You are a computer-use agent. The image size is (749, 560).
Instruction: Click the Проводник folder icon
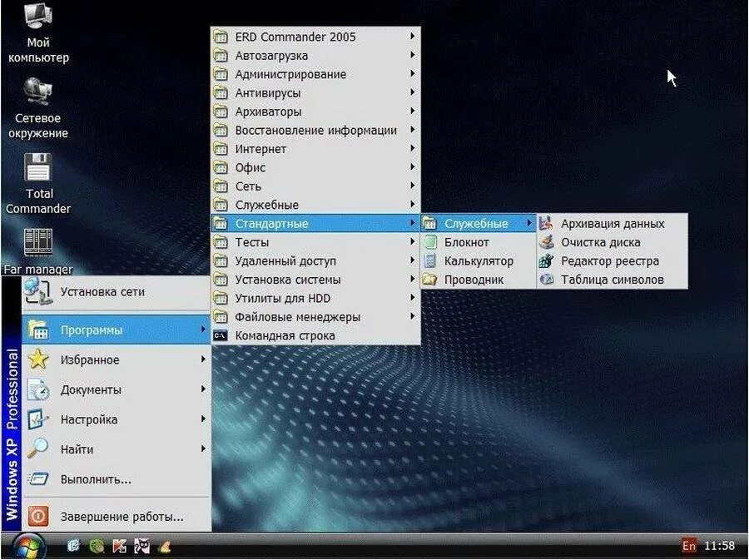click(430, 280)
